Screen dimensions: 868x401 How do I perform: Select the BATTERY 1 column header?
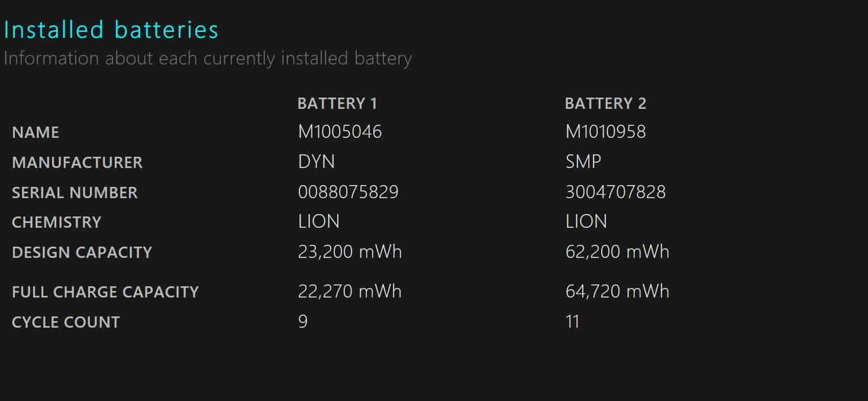[x=337, y=104]
